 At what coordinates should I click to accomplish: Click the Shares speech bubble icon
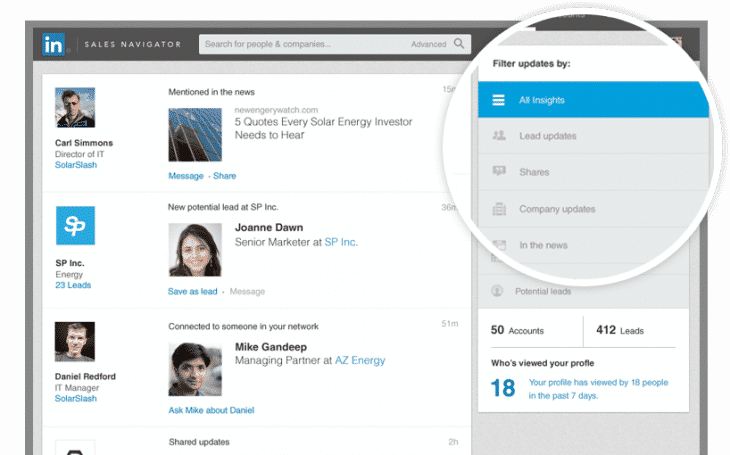coord(498,172)
